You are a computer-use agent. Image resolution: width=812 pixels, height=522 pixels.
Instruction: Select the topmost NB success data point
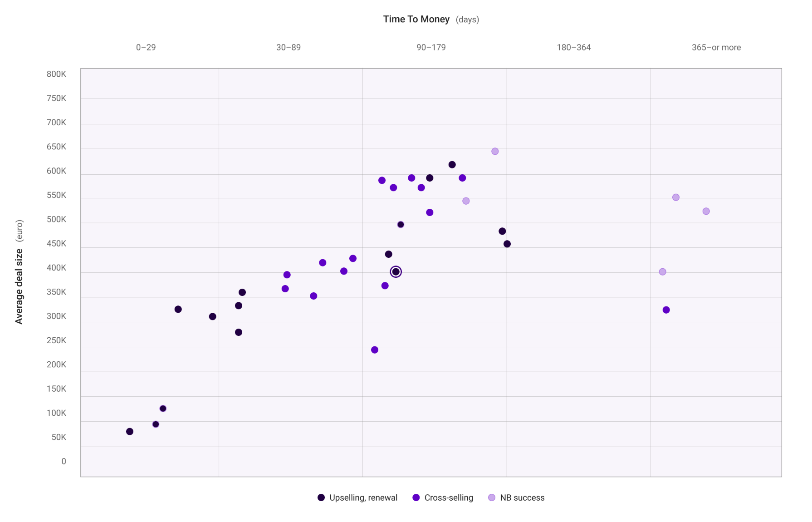pyautogui.click(x=495, y=151)
